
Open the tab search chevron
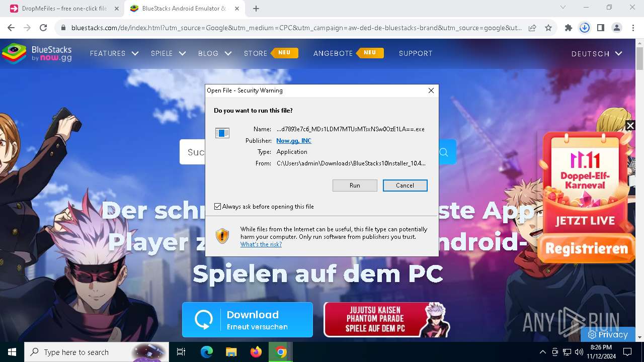point(563,8)
